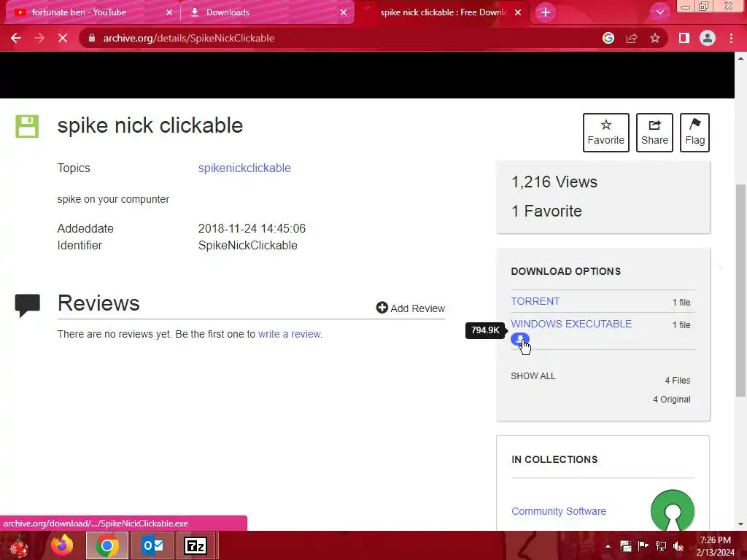The height and width of the screenshot is (560, 747).
Task: Click the Chrome taskbar icon
Action: pos(107,545)
